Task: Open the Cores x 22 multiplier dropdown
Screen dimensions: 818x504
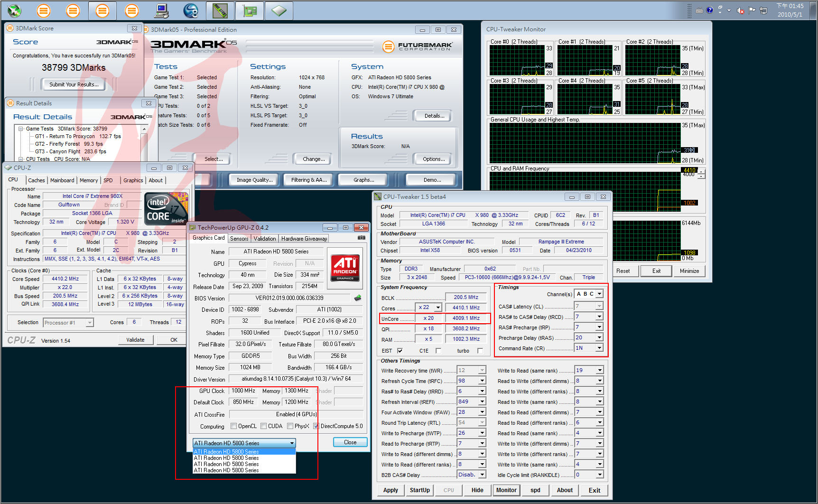Action: [438, 308]
